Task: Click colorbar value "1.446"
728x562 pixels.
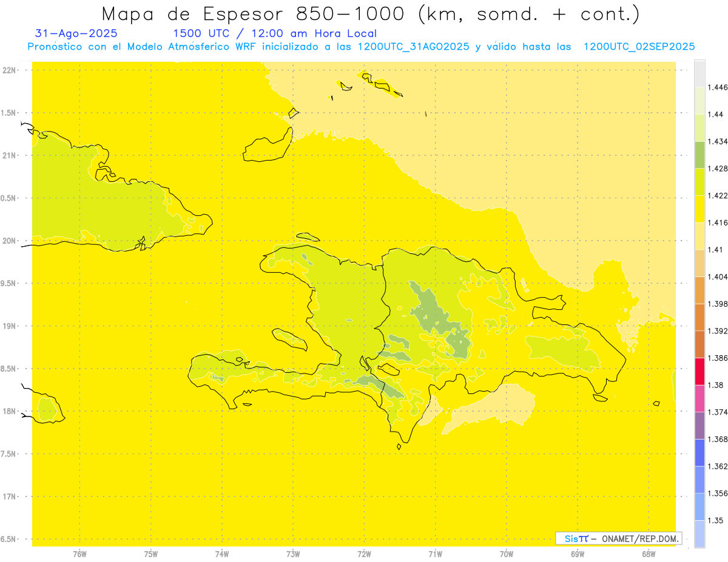Action: [x=718, y=87]
